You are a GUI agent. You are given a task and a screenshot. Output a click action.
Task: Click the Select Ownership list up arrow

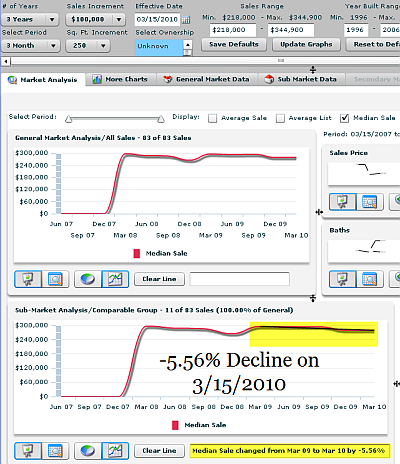coord(188,45)
